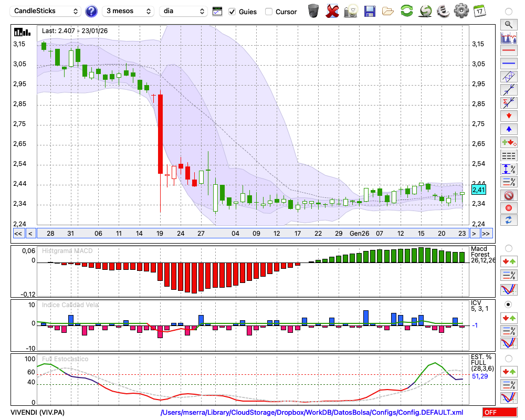
Task: Select the radio button beside Macd Forest panel
Action: pyautogui.click(x=508, y=248)
